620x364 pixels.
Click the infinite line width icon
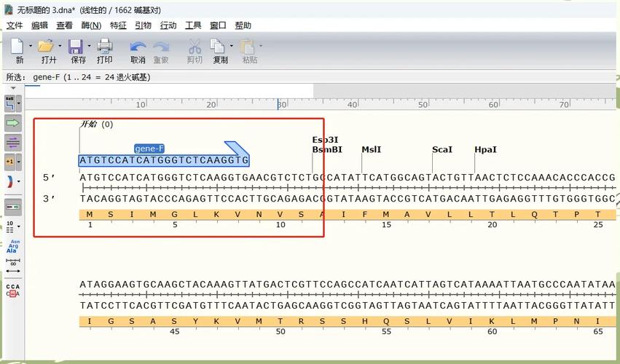[x=12, y=266]
